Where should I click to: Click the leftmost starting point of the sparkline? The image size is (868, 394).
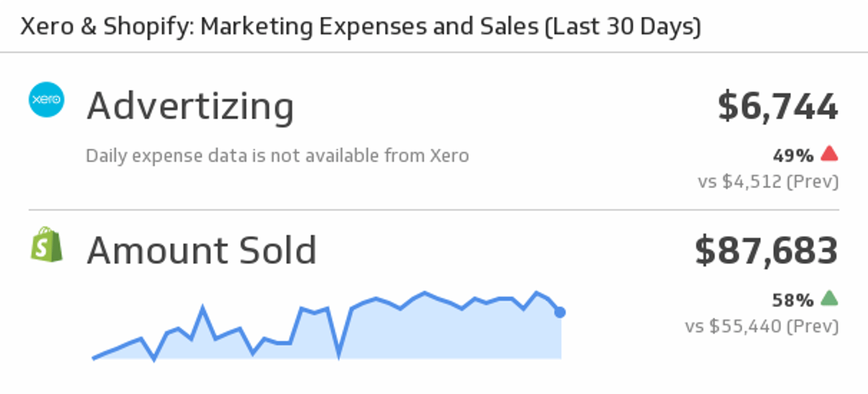[93, 358]
